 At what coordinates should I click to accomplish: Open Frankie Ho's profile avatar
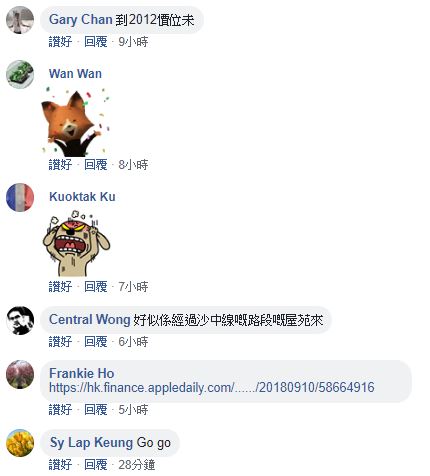pos(20,374)
